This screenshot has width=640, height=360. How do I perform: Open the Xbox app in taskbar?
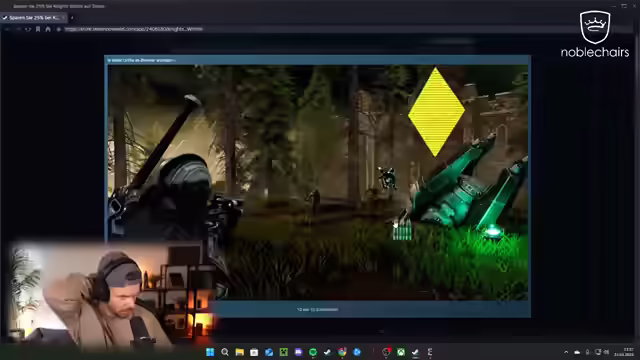(x=401, y=352)
